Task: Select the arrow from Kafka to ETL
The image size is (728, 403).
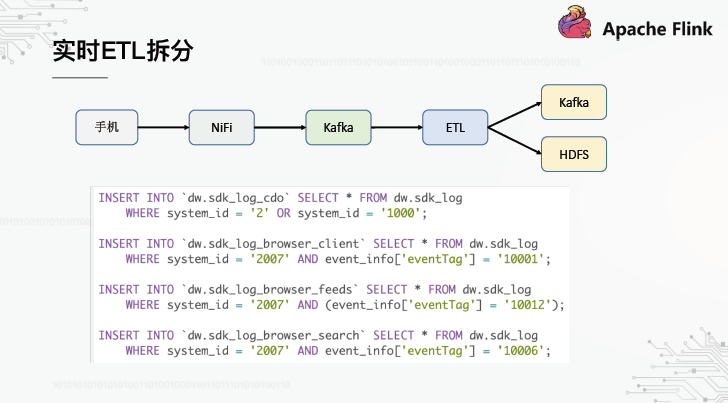Action: coord(396,127)
